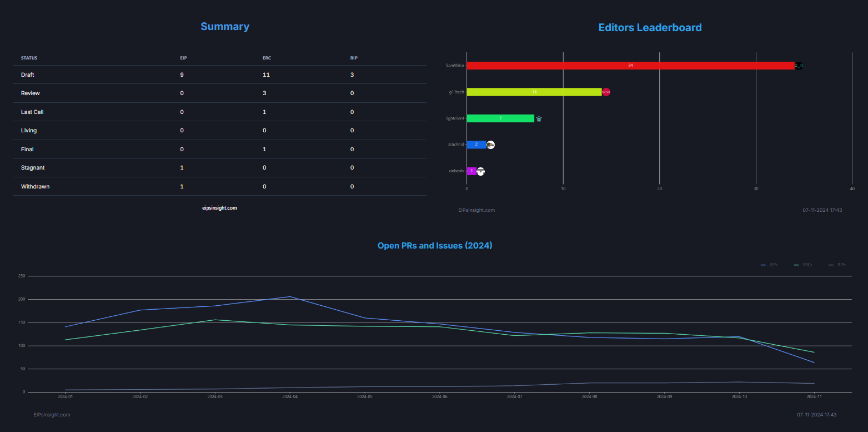
Task: Toggle the ERCs series in chart legend
Action: [803, 265]
